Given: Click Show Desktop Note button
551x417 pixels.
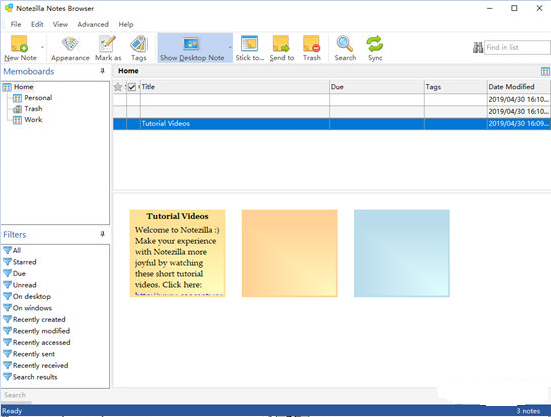Looking at the screenshot, I should (x=192, y=48).
